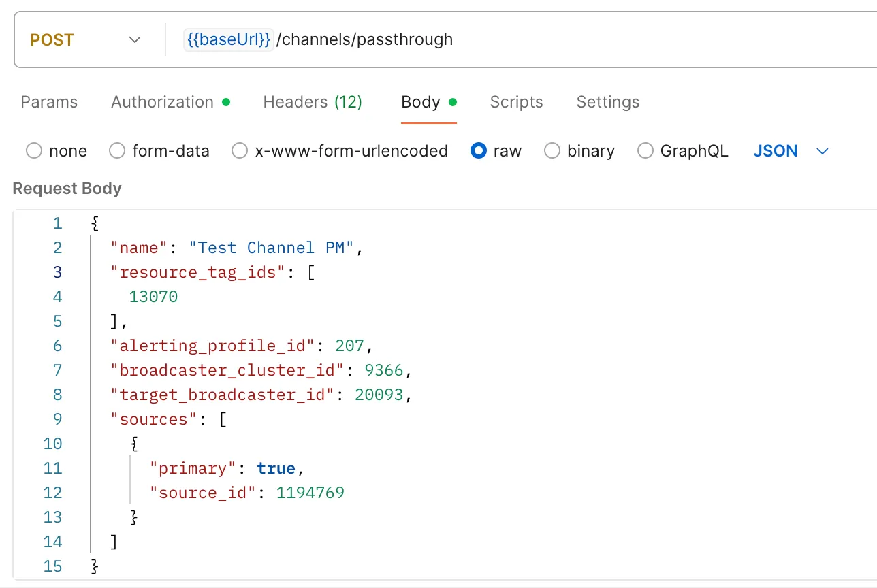
Task: Choose x-www-form-urlencoded body type
Action: 240,150
